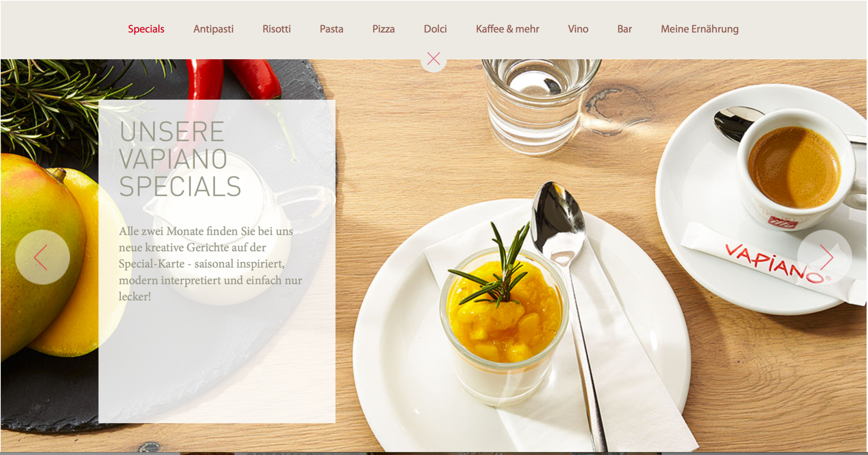Click the specials description paragraph text
Screen dimensions: 868x455
coord(210,264)
